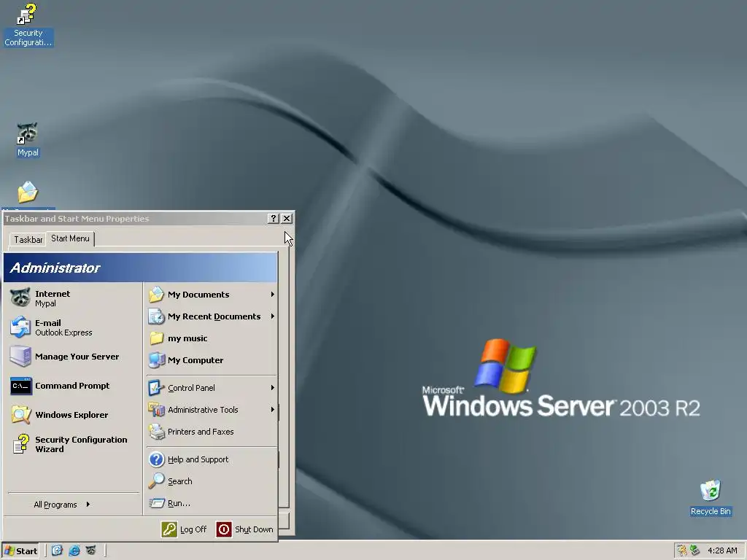Click the Log Off key icon
747x560 pixels.
(169, 529)
